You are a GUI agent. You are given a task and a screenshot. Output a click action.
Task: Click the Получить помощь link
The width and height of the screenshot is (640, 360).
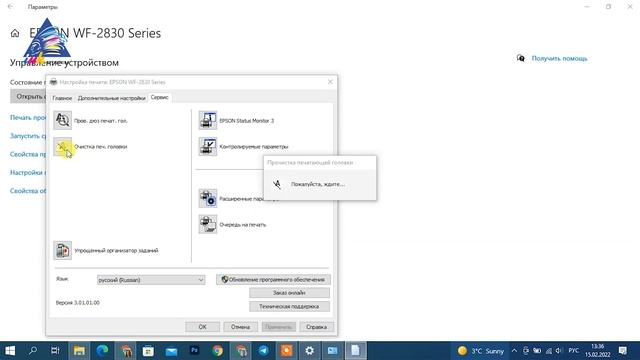[x=559, y=58]
